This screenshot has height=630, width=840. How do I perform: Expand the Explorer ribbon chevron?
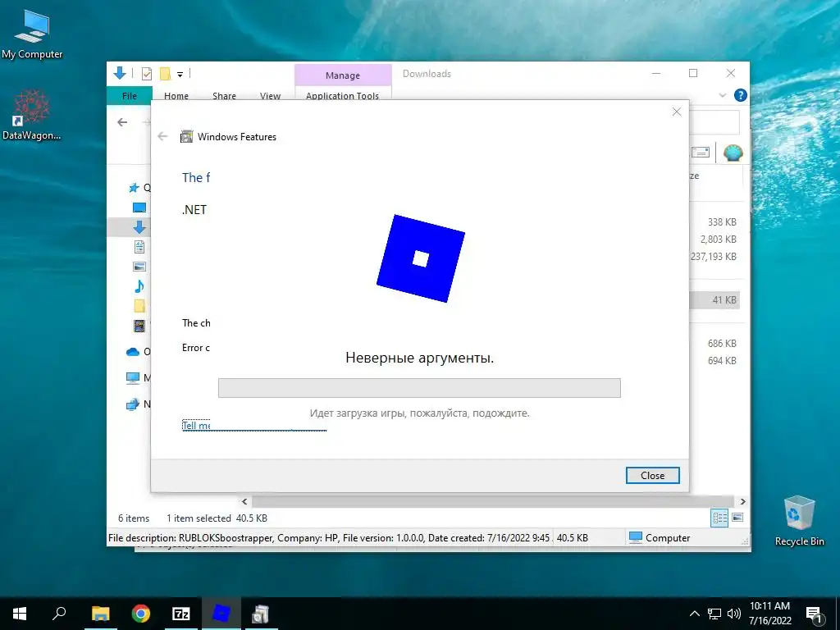tap(723, 95)
